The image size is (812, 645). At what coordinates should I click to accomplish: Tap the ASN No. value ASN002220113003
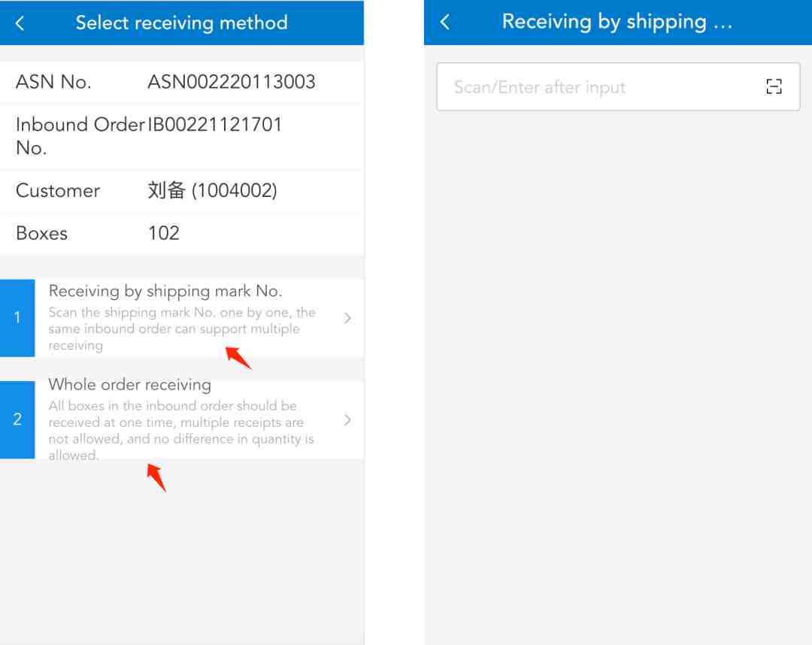point(232,82)
